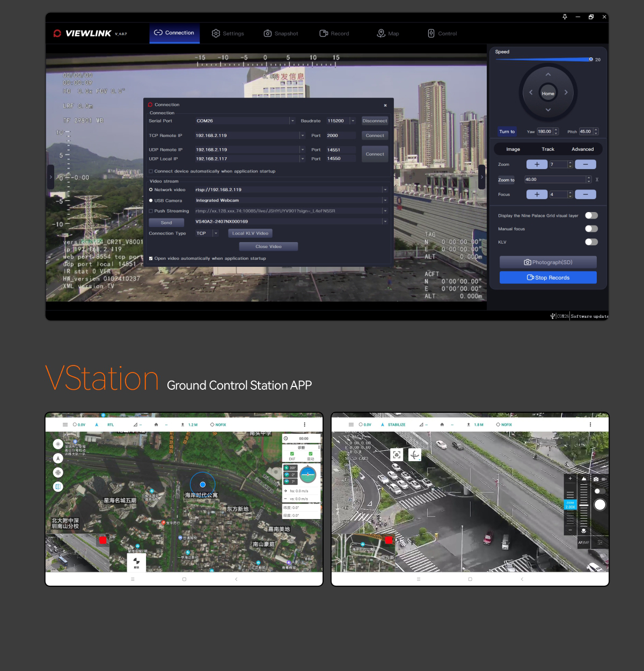Click the Stop Records button
This screenshot has width=644, height=671.
(x=548, y=278)
